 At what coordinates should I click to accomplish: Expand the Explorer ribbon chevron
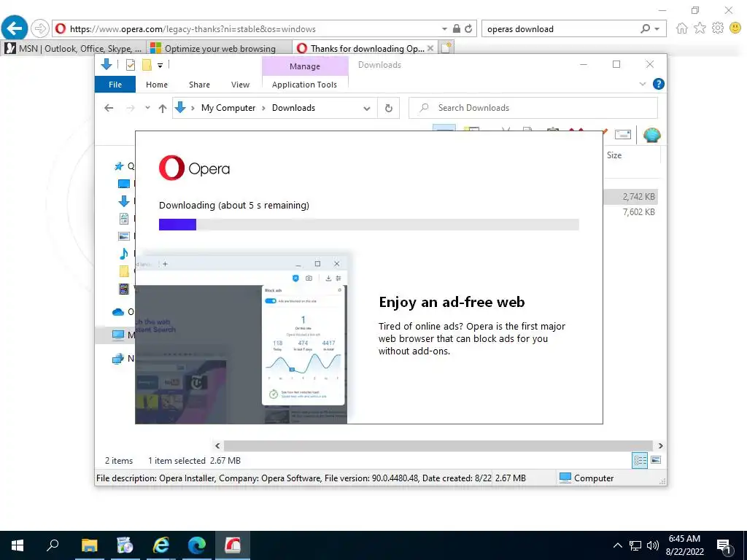pyautogui.click(x=643, y=84)
